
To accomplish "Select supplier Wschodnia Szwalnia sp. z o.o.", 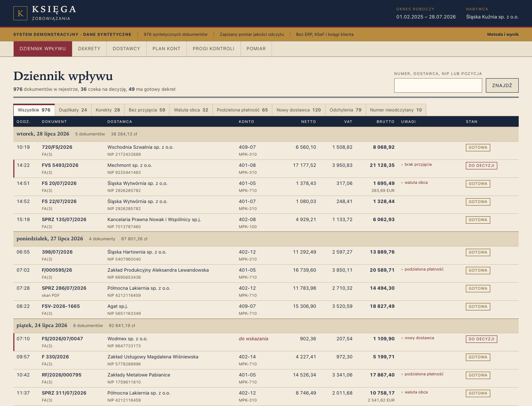I will (140, 147).
